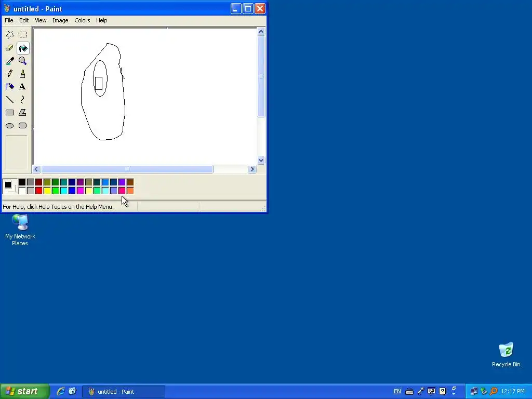Image resolution: width=532 pixels, height=399 pixels.
Task: Open the File menu
Action: pos(9,20)
